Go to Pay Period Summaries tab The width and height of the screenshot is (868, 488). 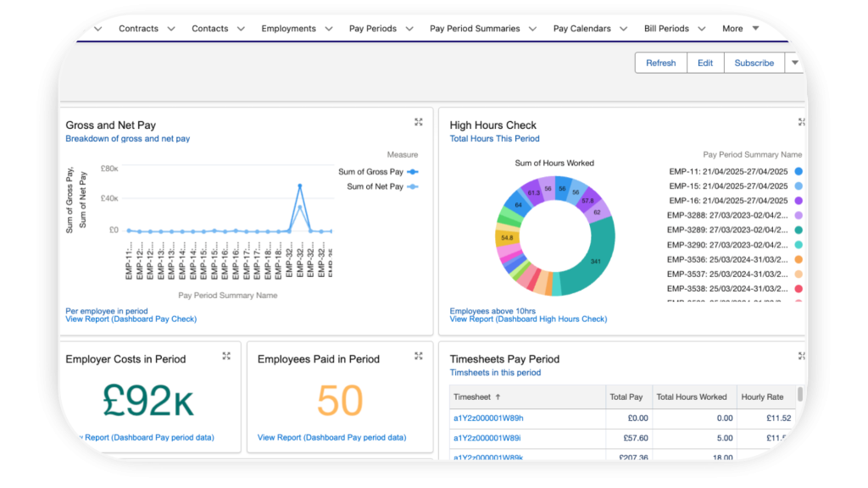point(475,29)
